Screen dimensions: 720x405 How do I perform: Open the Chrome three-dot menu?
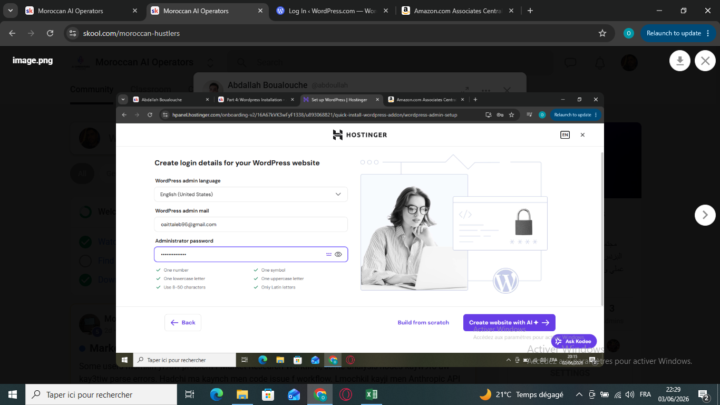pos(708,33)
